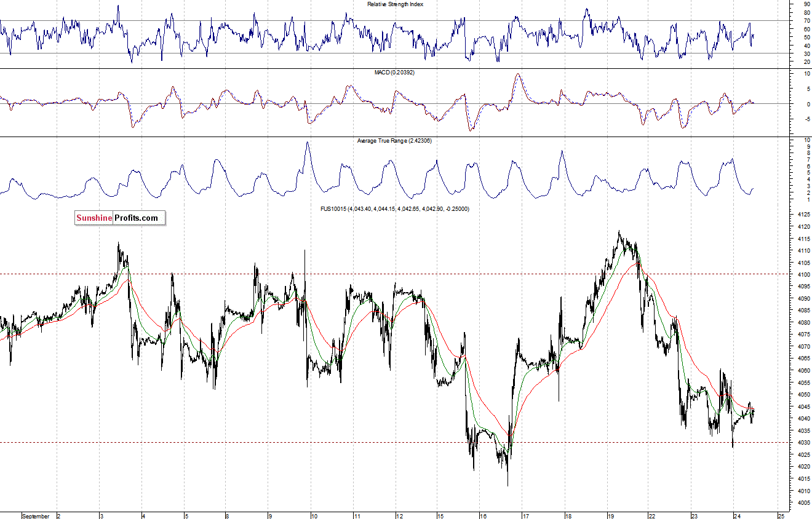Click the 70 value on RSI scale
This screenshot has height=519, width=812.
point(806,20)
